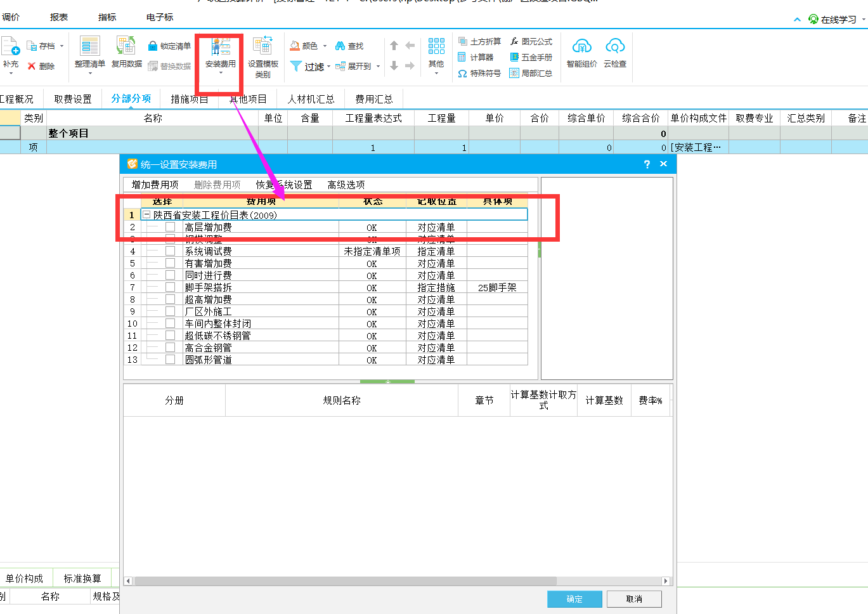Screen dimensions: 868x614
Task: Switch to the 取费设置 tab
Action: (73, 99)
